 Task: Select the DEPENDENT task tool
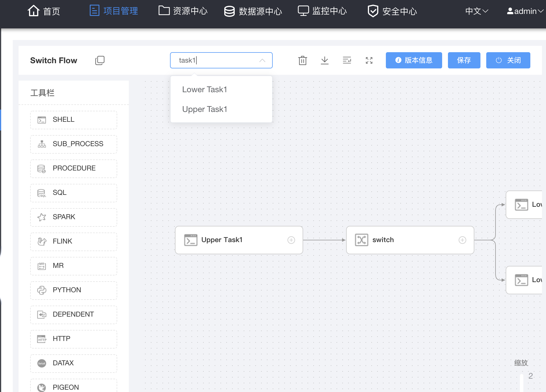74,315
